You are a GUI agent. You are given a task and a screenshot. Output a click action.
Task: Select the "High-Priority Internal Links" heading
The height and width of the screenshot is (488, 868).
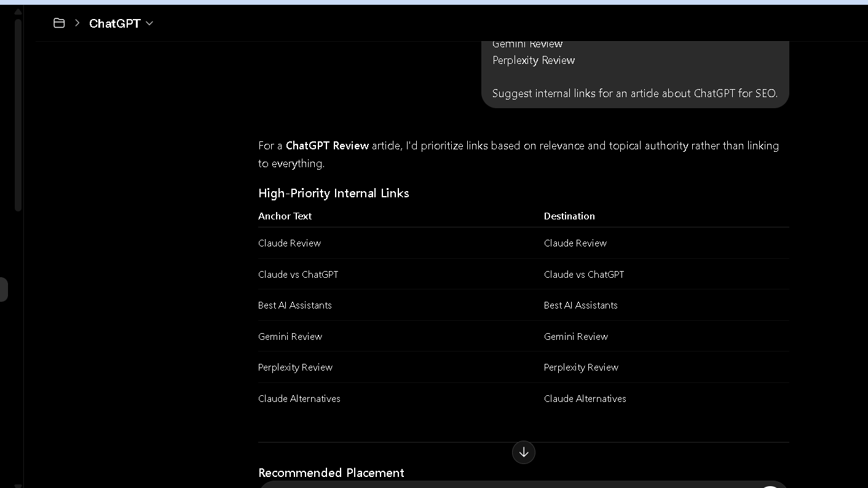click(x=334, y=193)
